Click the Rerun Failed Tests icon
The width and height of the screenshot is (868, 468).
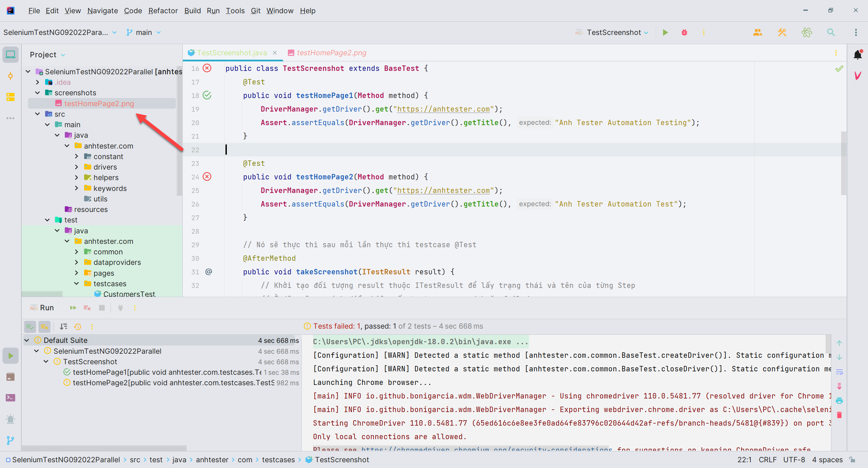click(x=87, y=308)
